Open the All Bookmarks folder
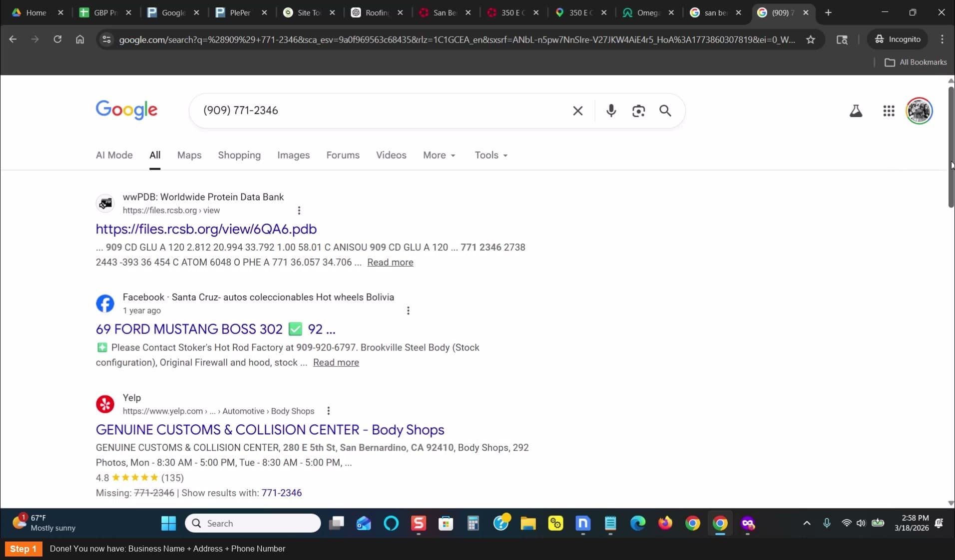This screenshot has height=560, width=955. (916, 62)
